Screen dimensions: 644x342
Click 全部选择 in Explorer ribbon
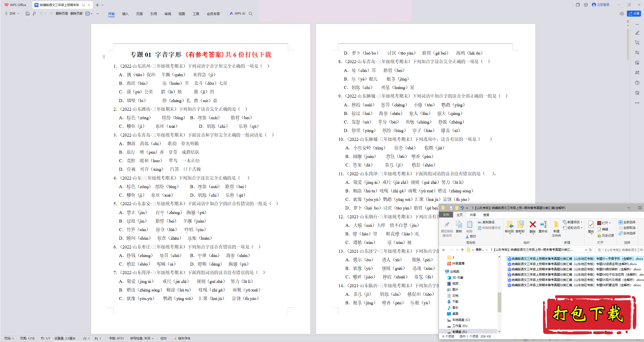627,222
